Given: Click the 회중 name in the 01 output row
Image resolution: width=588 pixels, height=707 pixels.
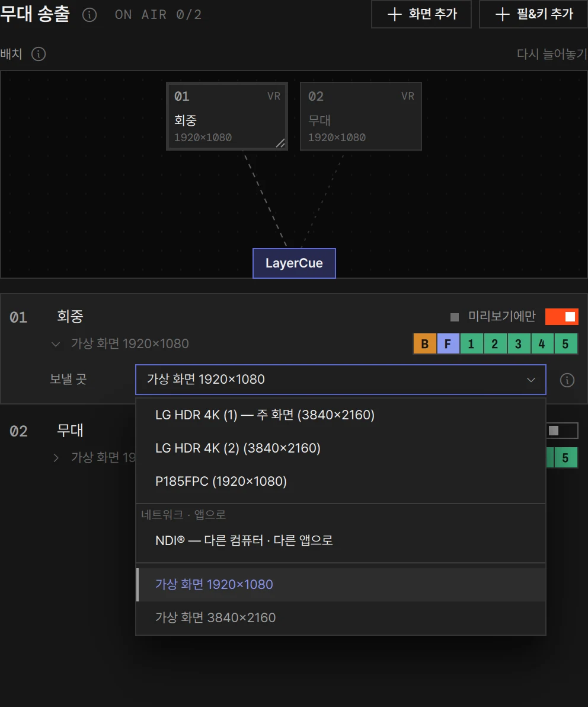Looking at the screenshot, I should coord(70,317).
